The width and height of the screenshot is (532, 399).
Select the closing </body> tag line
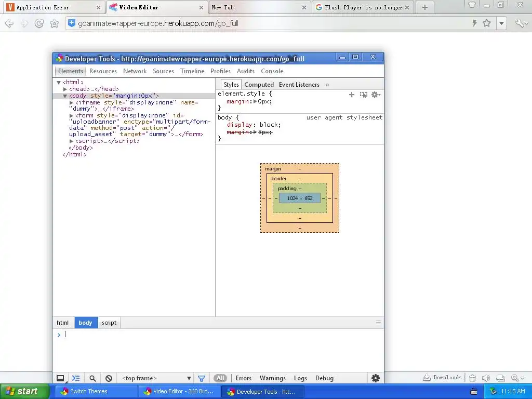point(81,148)
